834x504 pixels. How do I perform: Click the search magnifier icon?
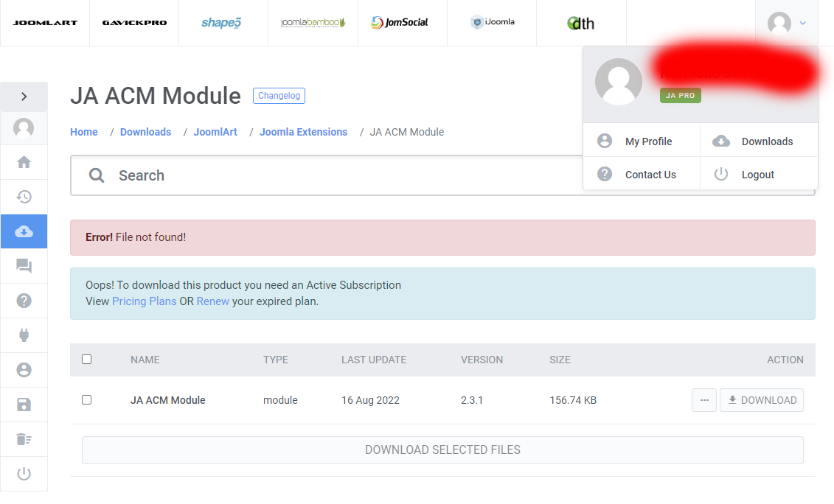coord(97,175)
